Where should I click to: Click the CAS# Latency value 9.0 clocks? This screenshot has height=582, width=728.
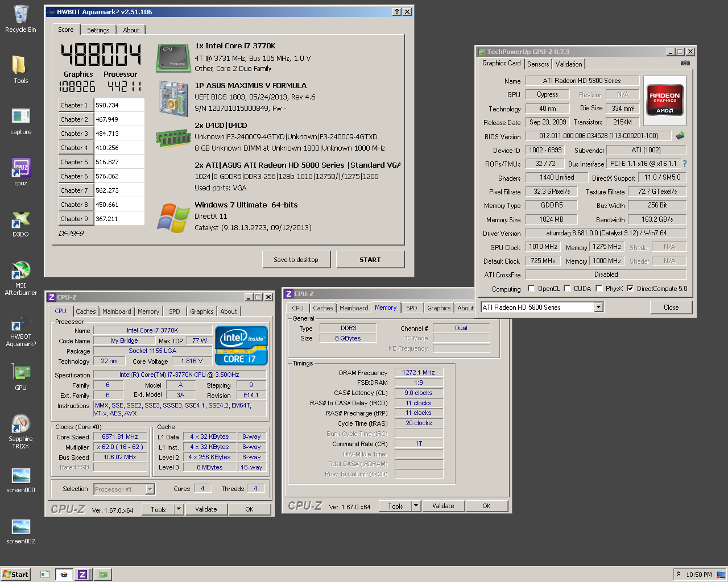(419, 393)
